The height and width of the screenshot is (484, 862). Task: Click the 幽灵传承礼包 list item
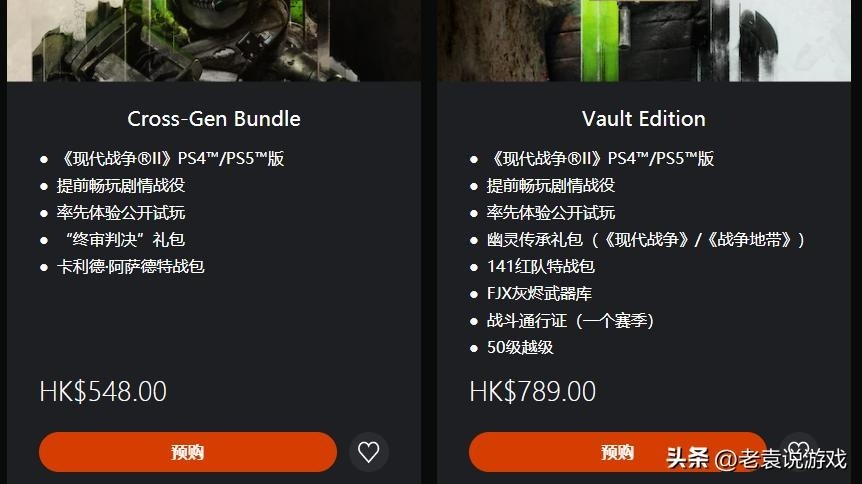[646, 240]
